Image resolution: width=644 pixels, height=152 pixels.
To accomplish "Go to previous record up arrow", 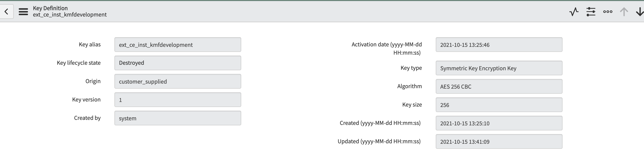I will [x=624, y=11].
